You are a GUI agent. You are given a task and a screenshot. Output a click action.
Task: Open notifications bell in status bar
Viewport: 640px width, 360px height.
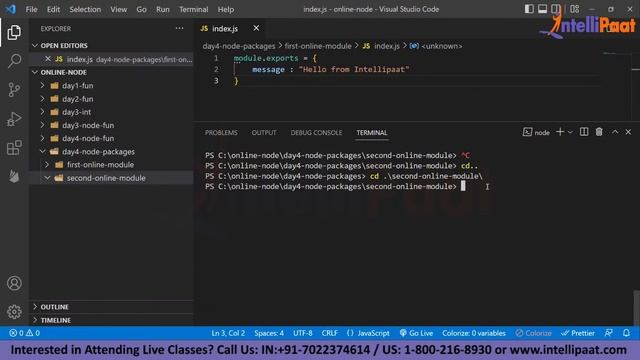[626, 333]
